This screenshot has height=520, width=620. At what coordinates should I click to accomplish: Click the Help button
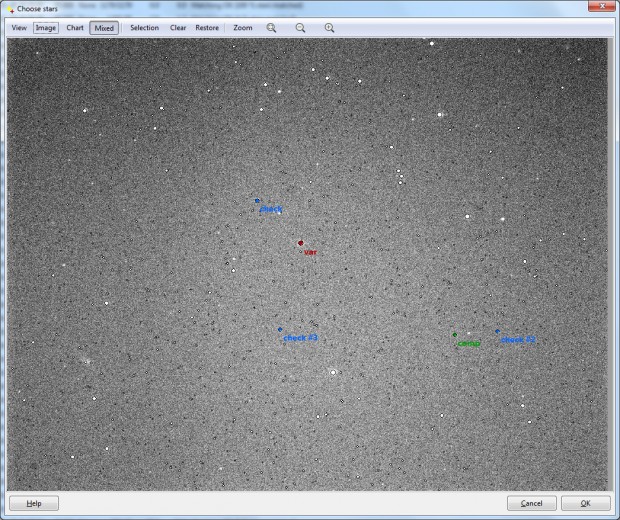click(34, 503)
